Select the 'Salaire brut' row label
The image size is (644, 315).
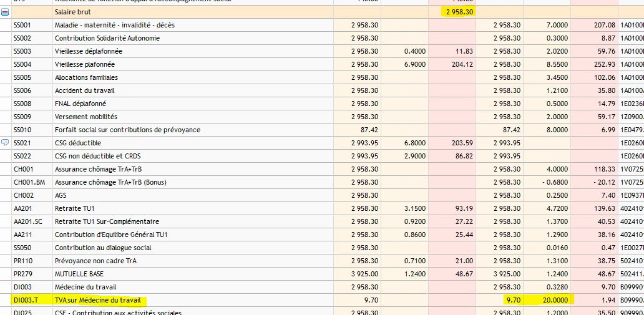(72, 12)
